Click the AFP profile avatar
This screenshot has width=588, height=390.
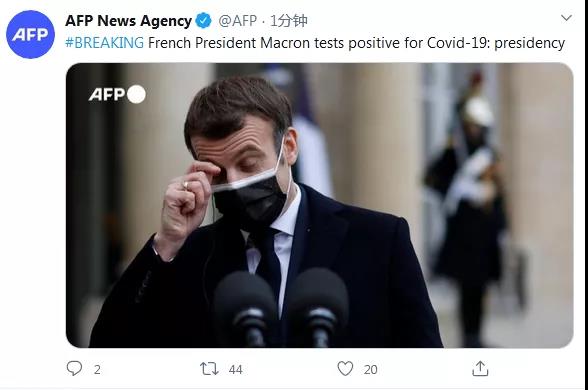[x=30, y=34]
